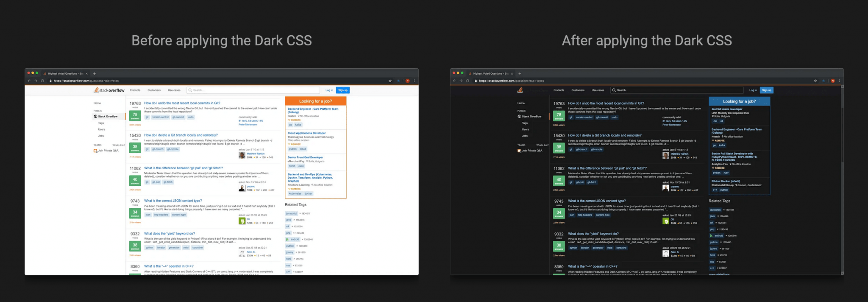Viewport: 868px width, 302px height.
Task: Open Use cases menu in dark-themed header
Action: pyautogui.click(x=598, y=90)
